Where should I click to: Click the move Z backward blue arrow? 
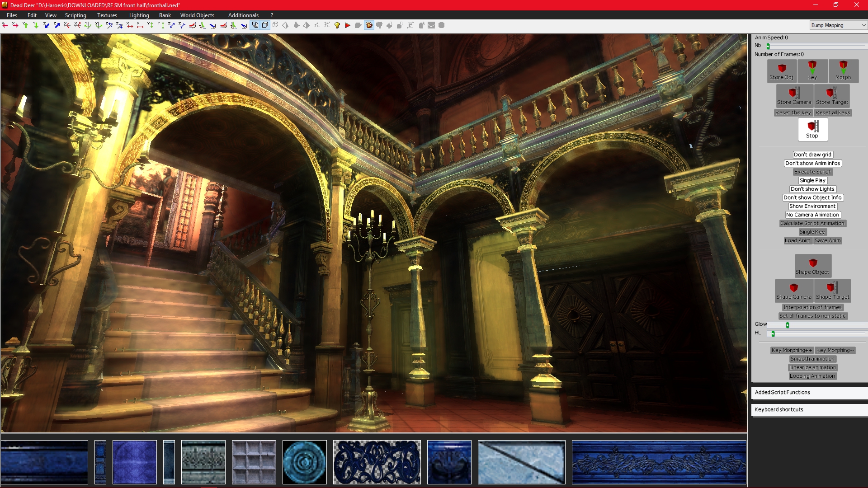tap(46, 25)
